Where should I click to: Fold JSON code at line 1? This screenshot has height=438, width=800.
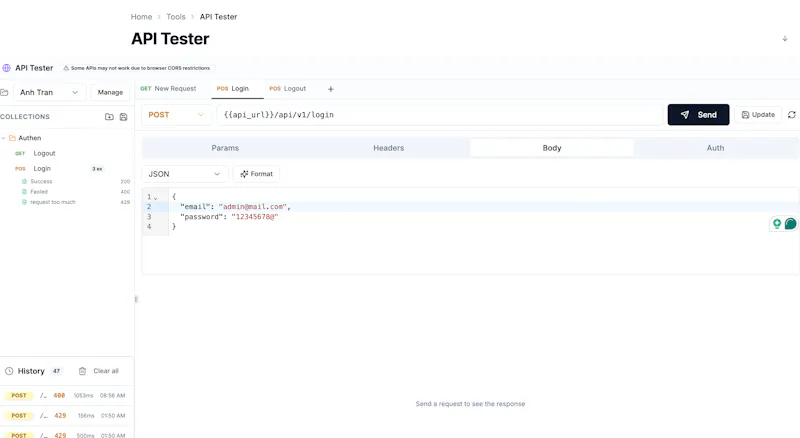[x=156, y=197]
